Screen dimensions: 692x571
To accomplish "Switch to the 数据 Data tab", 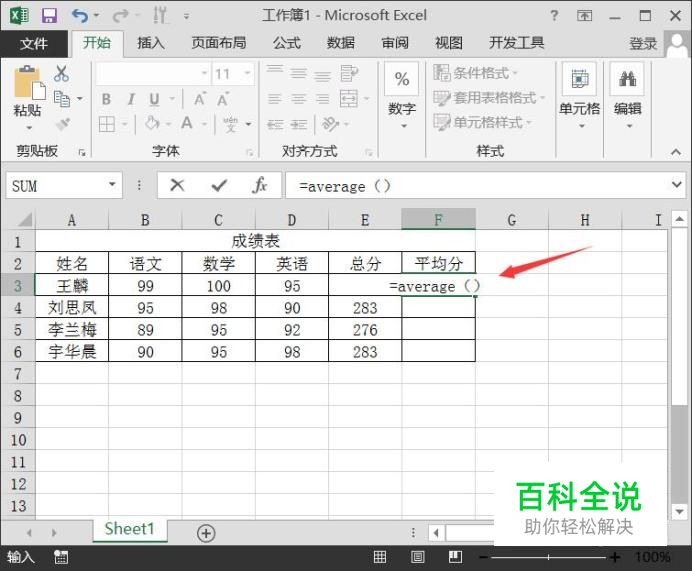I will click(340, 43).
